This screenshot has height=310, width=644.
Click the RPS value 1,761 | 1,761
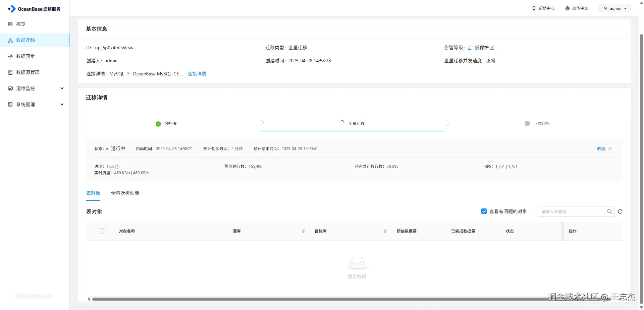(506, 167)
